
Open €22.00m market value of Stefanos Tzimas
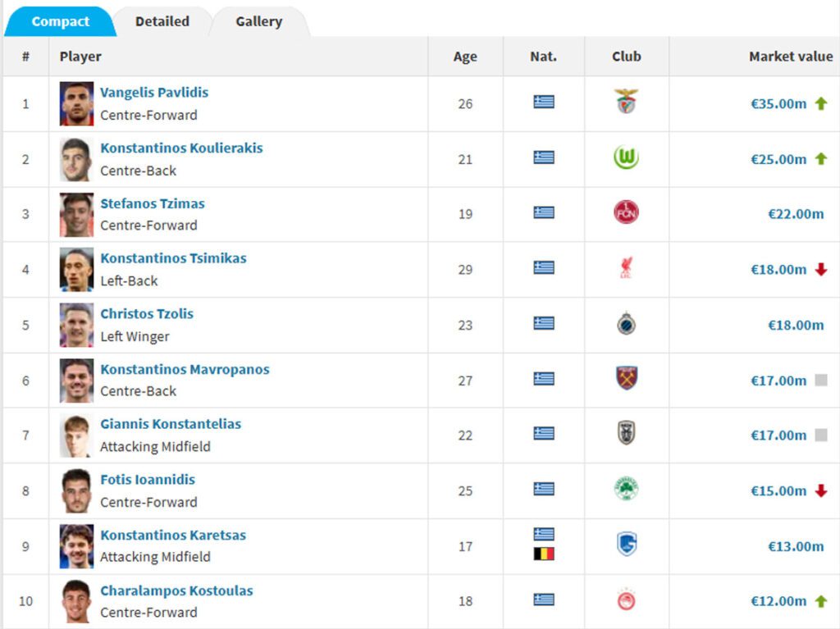tap(796, 214)
